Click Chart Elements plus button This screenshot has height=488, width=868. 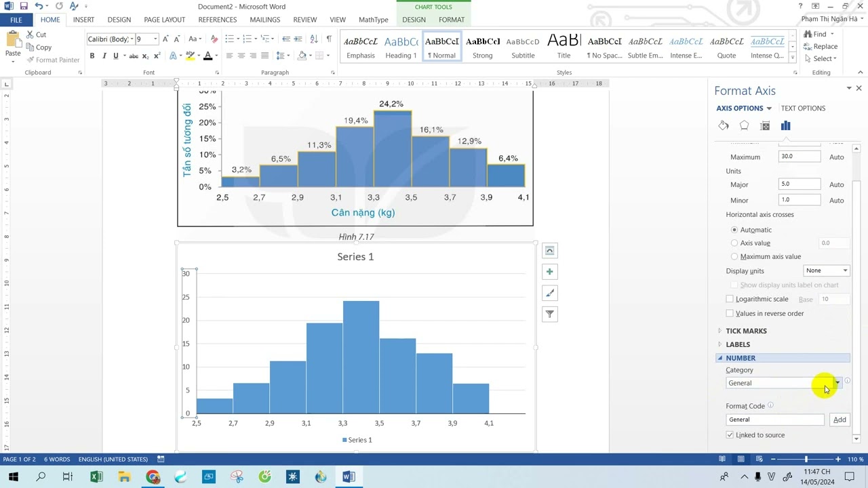point(549,272)
